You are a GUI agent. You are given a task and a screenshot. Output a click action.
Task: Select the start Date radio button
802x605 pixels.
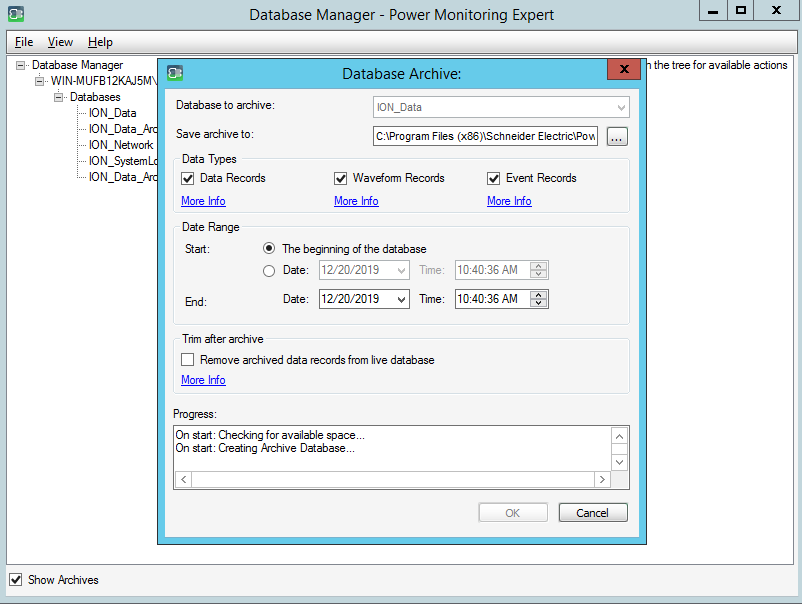click(x=269, y=271)
